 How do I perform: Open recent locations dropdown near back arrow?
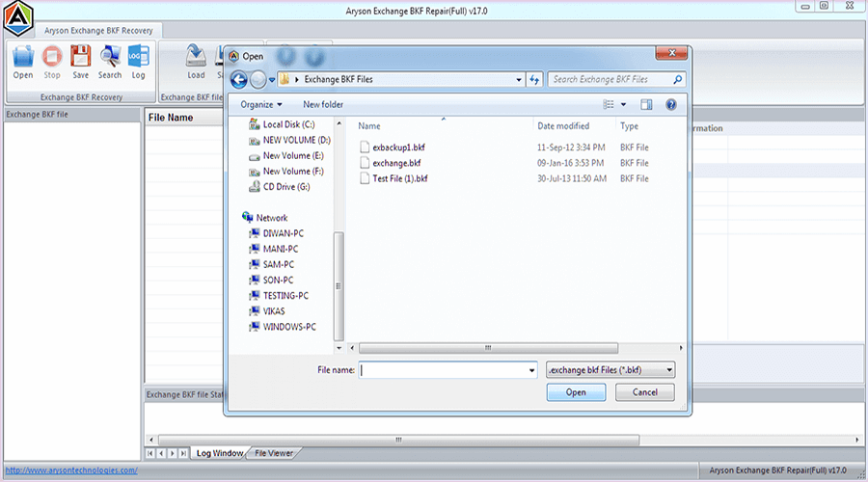[272, 80]
